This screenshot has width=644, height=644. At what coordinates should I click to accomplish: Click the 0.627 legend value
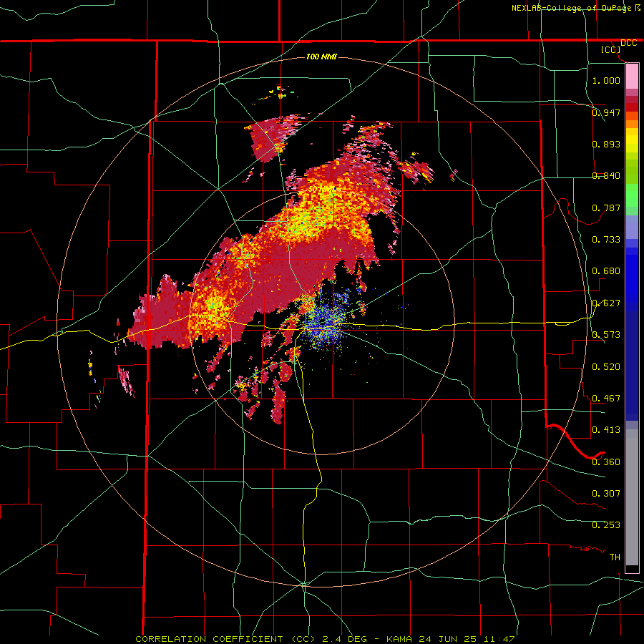pos(606,303)
